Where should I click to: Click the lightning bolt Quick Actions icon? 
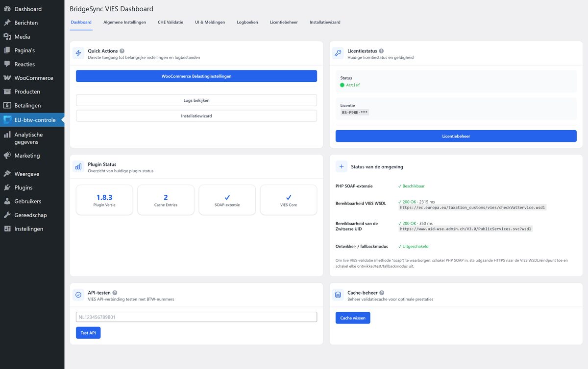[x=78, y=53]
